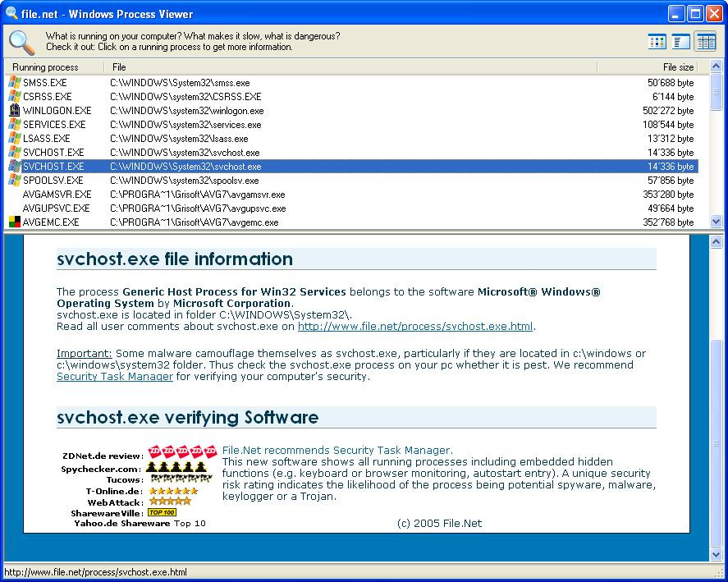This screenshot has width=728, height=582.
Task: Click the SharewareVille TOP 100 badge
Action: 162,512
